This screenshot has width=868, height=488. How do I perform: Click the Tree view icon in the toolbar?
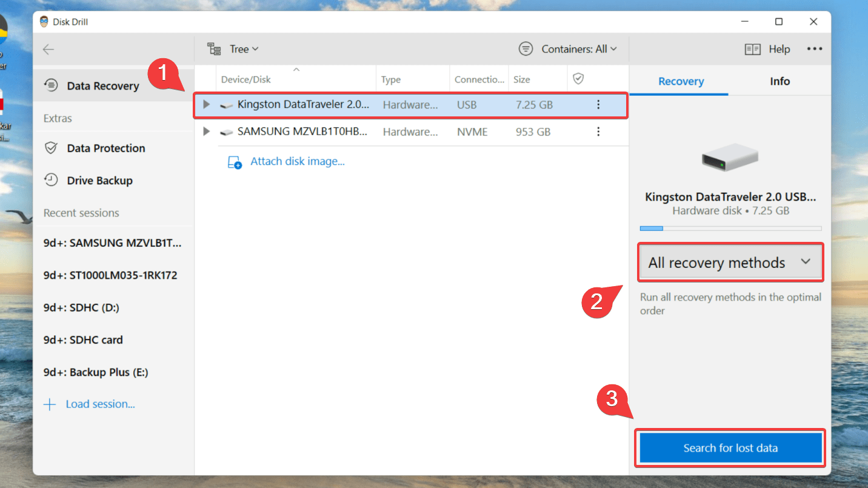click(x=214, y=49)
